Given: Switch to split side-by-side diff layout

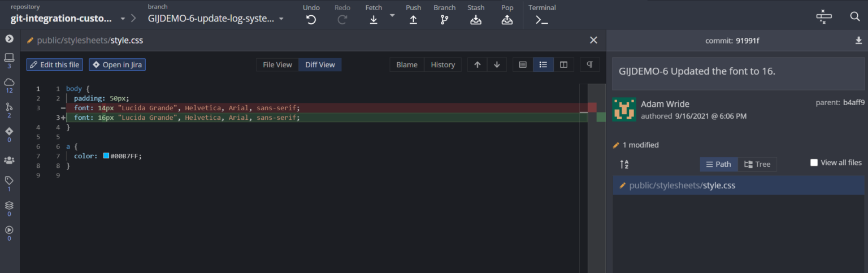Looking at the screenshot, I should [x=563, y=64].
